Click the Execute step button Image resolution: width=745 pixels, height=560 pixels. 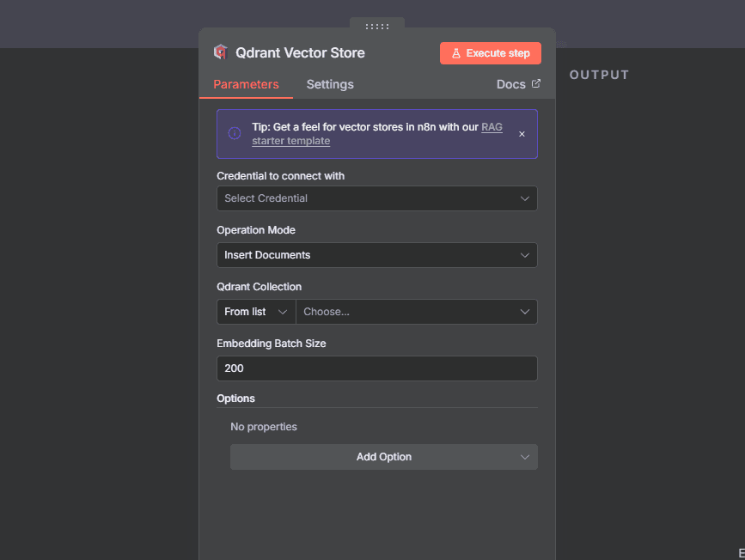pyautogui.click(x=491, y=53)
